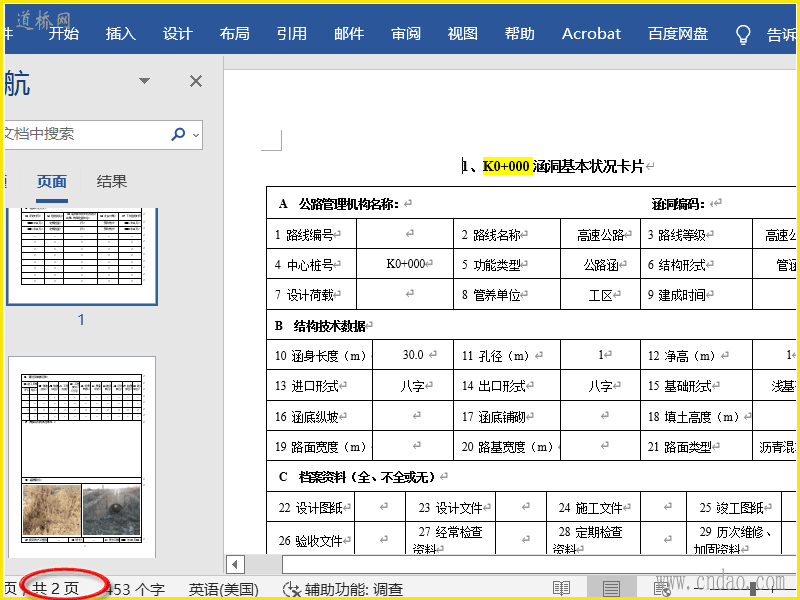Open the 插入 ribbon tab
Viewport: 800px width, 600px height.
pos(121,34)
